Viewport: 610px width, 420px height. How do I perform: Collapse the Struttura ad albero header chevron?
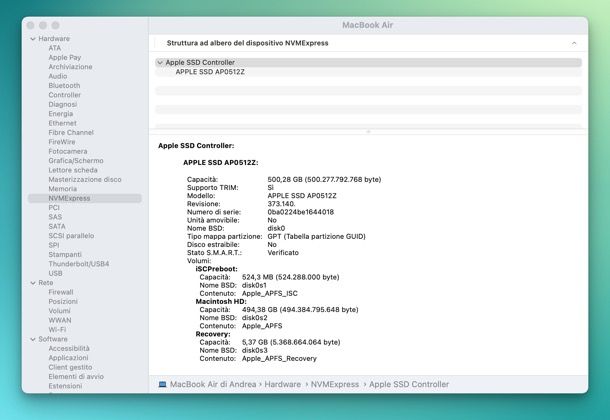coord(574,43)
